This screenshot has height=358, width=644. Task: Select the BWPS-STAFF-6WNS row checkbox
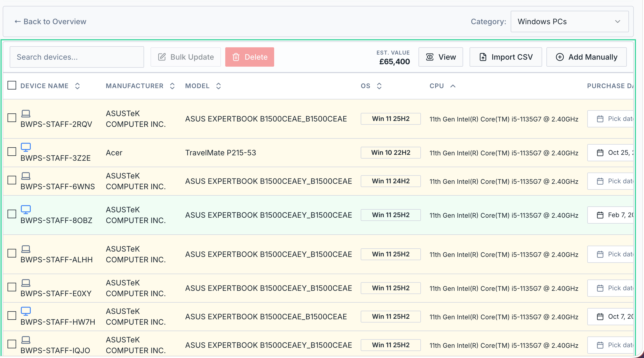[12, 180]
